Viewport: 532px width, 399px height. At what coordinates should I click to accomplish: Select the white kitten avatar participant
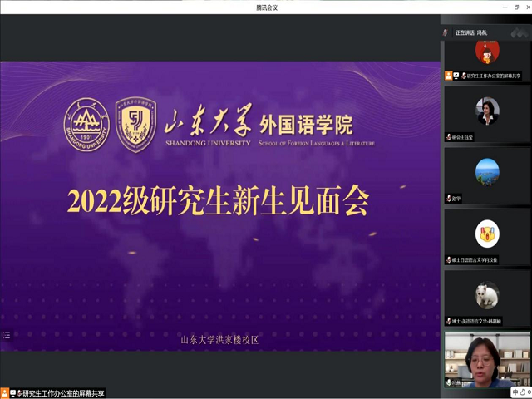click(487, 295)
